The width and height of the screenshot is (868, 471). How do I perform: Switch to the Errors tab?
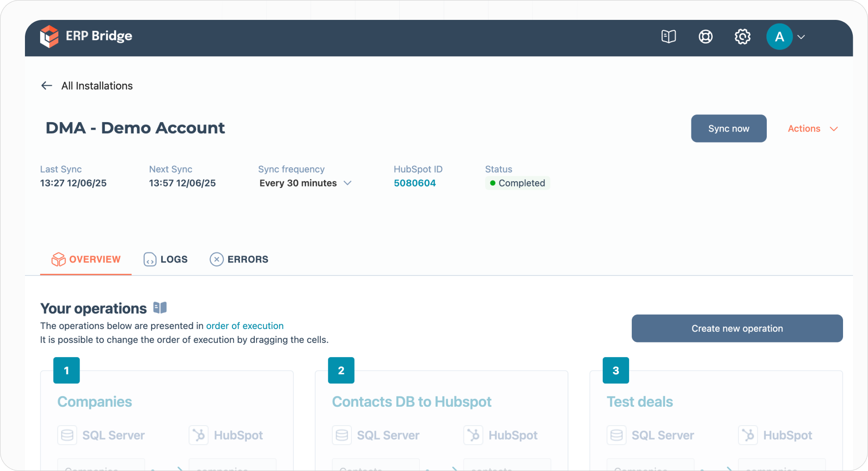[x=239, y=260]
